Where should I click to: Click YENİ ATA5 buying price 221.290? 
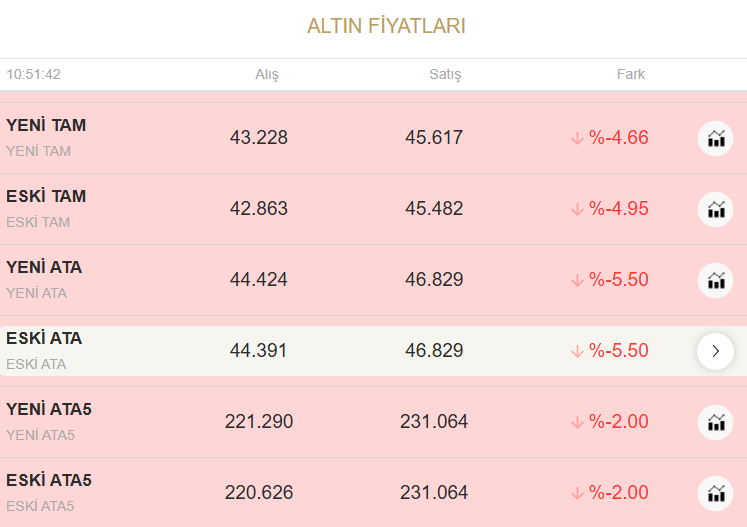click(259, 422)
